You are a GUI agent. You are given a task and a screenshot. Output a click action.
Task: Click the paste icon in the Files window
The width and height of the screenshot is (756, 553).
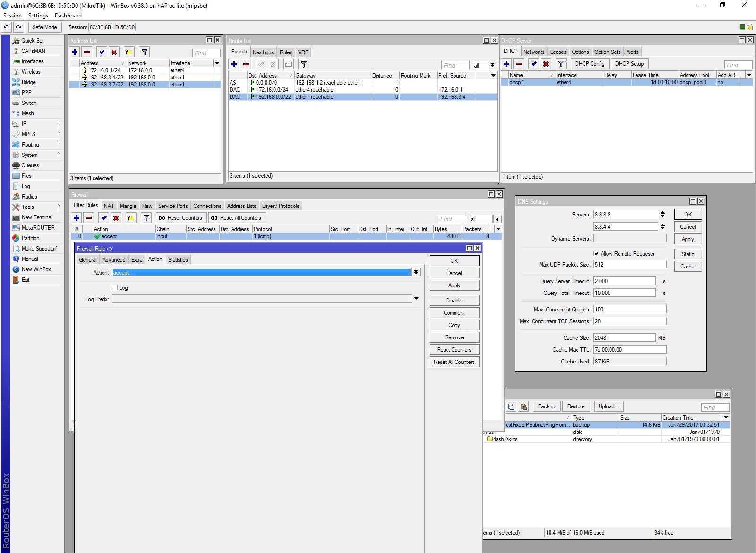pos(524,406)
